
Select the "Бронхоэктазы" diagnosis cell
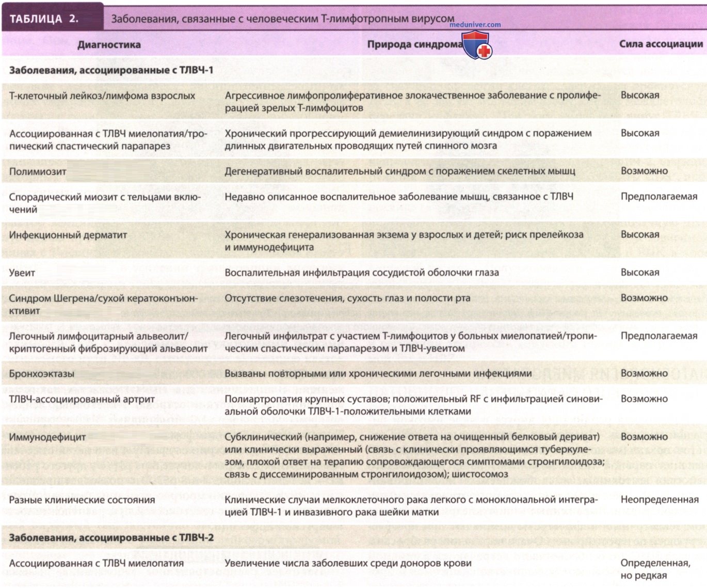41,374
